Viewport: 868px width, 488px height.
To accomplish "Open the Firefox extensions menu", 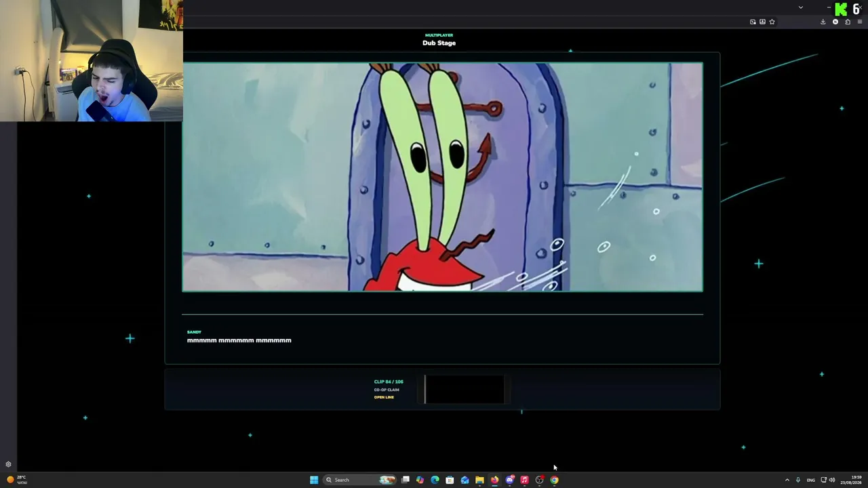I will [x=848, y=22].
